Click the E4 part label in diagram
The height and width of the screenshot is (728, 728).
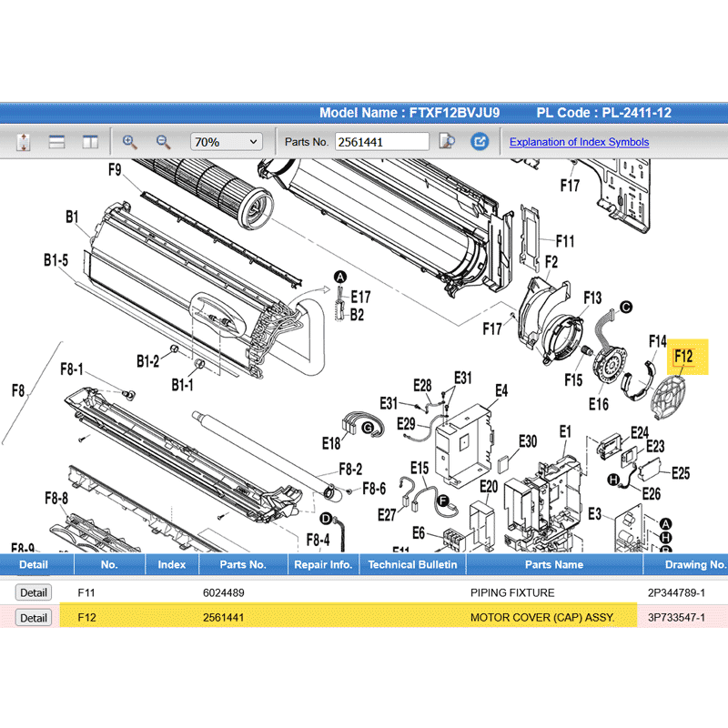click(501, 390)
